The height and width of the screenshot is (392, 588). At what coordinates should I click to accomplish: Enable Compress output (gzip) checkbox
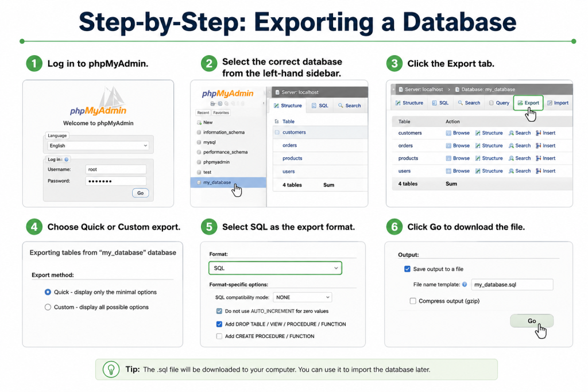413,301
